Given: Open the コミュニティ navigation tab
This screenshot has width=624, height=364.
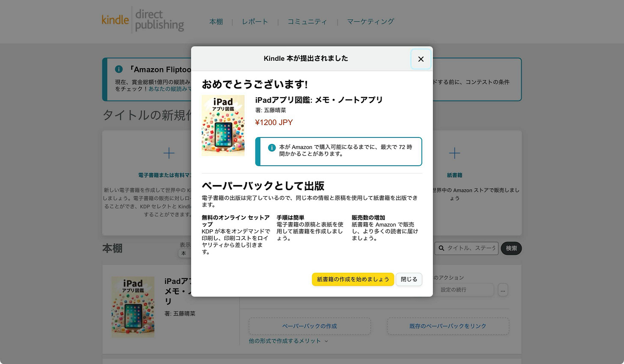Looking at the screenshot, I should (307, 21).
